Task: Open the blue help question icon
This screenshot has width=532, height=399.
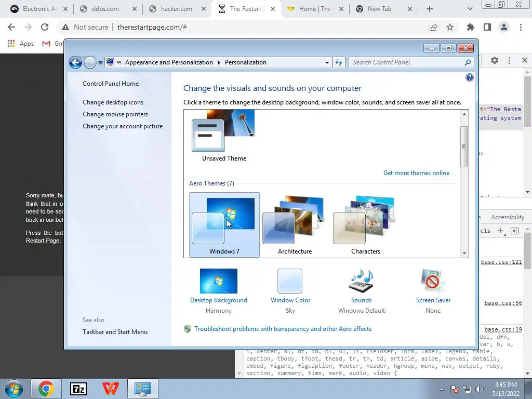Action: point(470,78)
